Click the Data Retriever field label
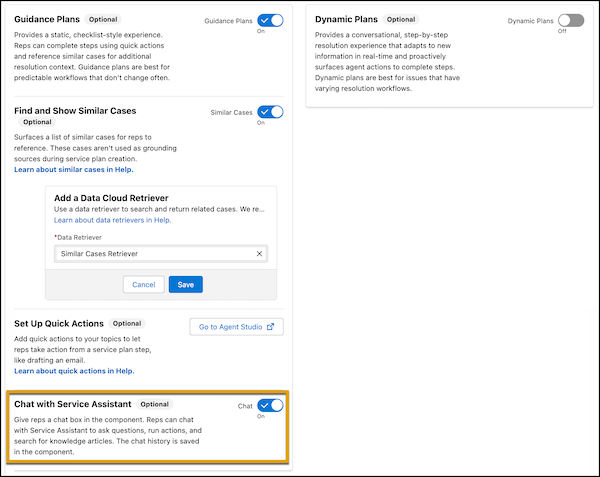The width and height of the screenshot is (600, 477). coord(78,237)
